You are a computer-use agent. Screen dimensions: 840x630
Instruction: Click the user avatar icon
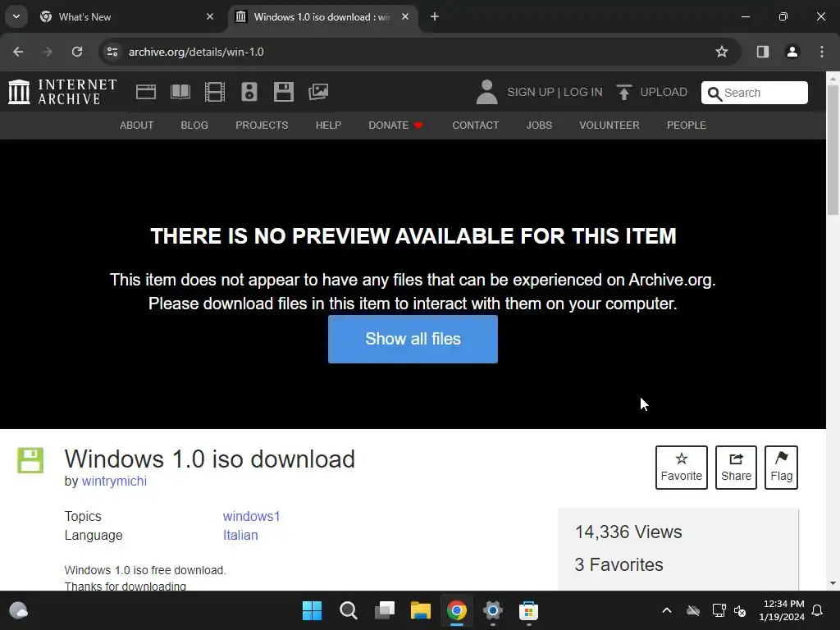(487, 92)
